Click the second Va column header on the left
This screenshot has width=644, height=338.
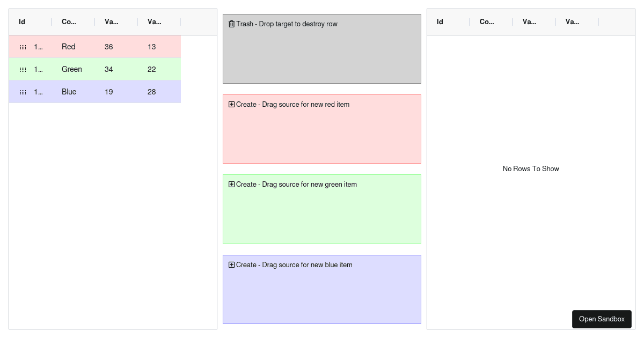155,21
